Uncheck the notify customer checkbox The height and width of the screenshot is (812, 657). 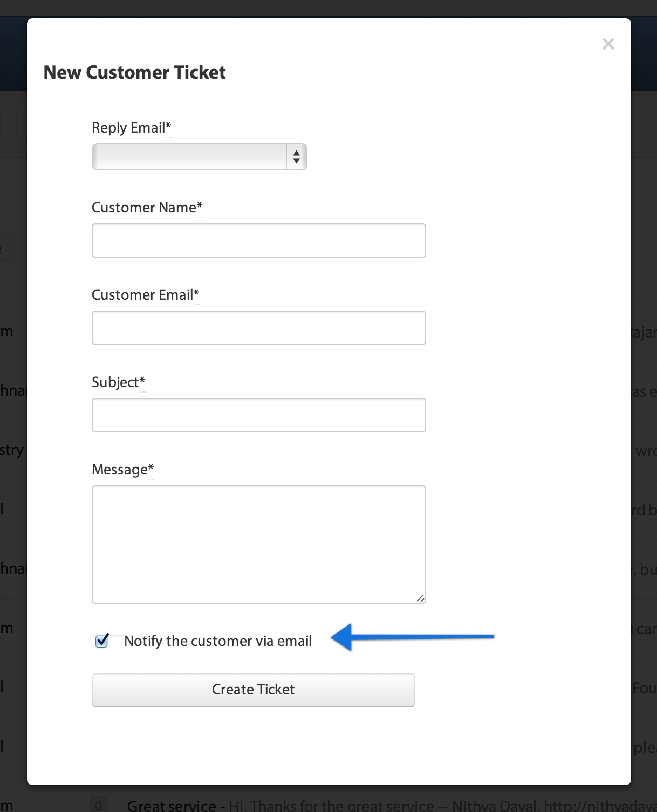[102, 641]
